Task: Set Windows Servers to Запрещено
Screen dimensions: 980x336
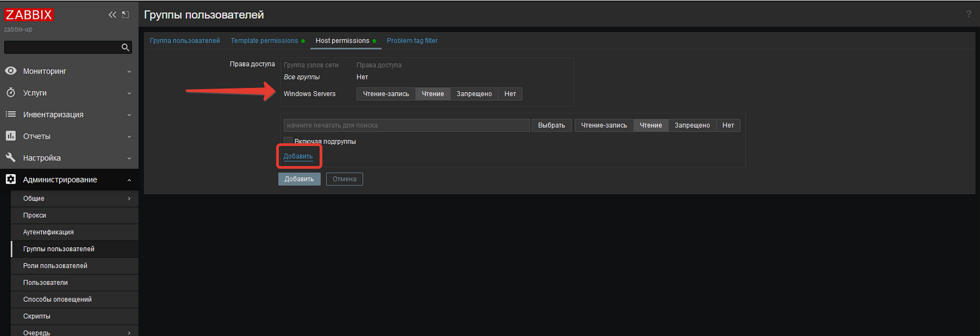Action: [474, 94]
